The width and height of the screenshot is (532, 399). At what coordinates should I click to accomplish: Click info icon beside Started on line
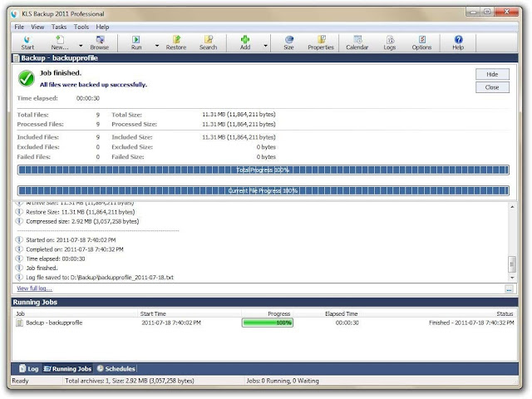[19, 240]
